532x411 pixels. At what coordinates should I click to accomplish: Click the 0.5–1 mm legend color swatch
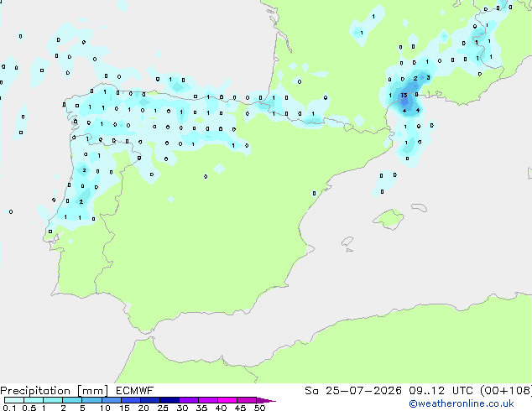pos(34,400)
